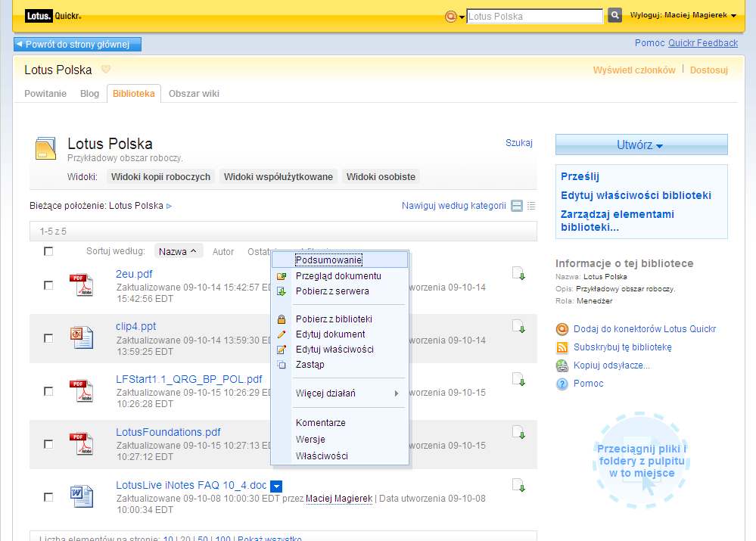
Task: Open LotusFoundations.pdf link
Action: tap(168, 433)
